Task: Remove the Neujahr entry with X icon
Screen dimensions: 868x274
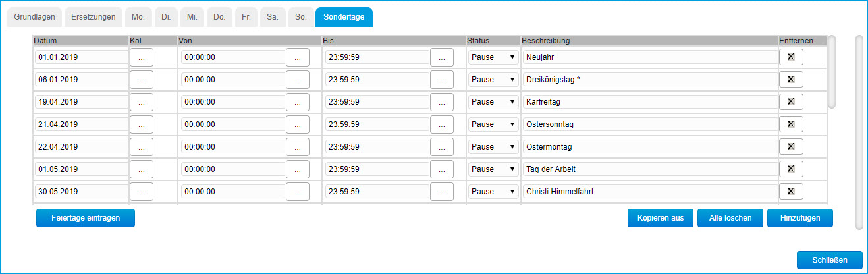Action: pyautogui.click(x=791, y=57)
